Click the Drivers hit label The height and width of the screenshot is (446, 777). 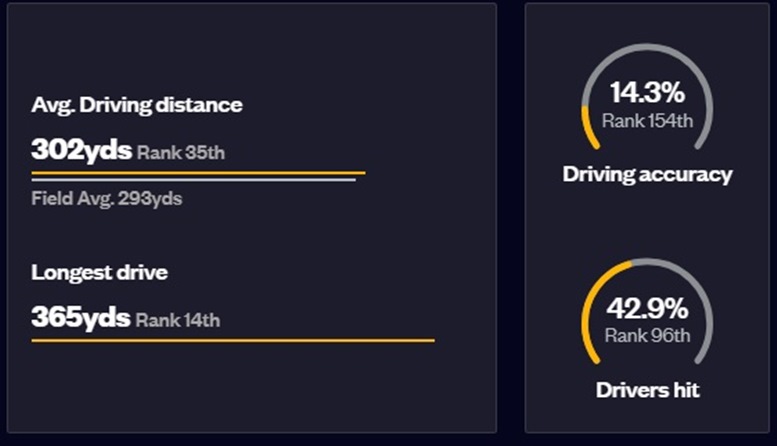(647, 389)
